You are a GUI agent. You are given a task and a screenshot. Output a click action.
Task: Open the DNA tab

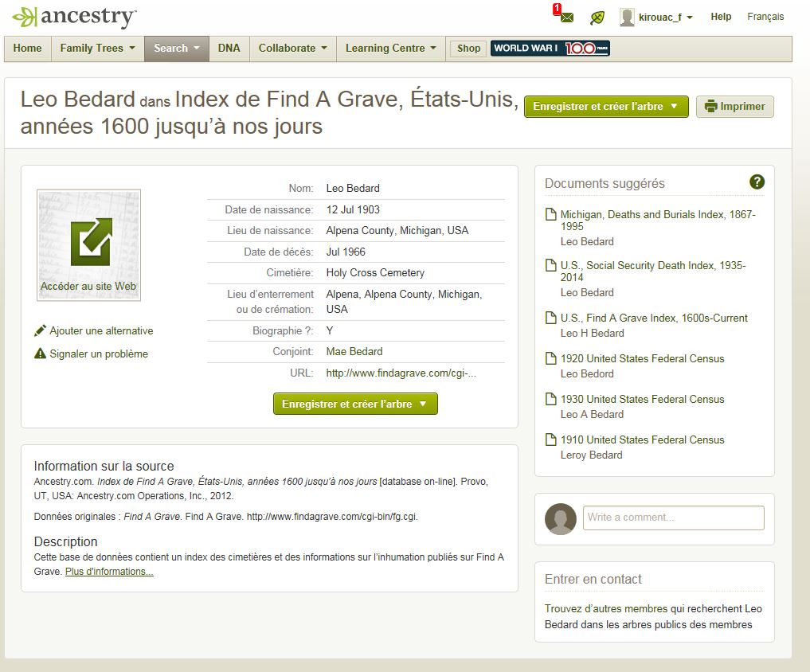229,48
